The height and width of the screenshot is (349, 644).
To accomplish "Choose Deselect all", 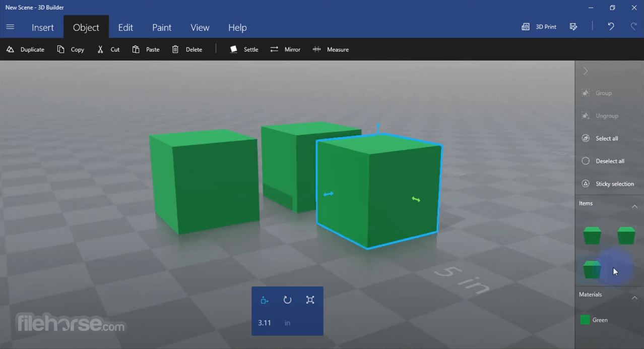I will click(x=603, y=161).
